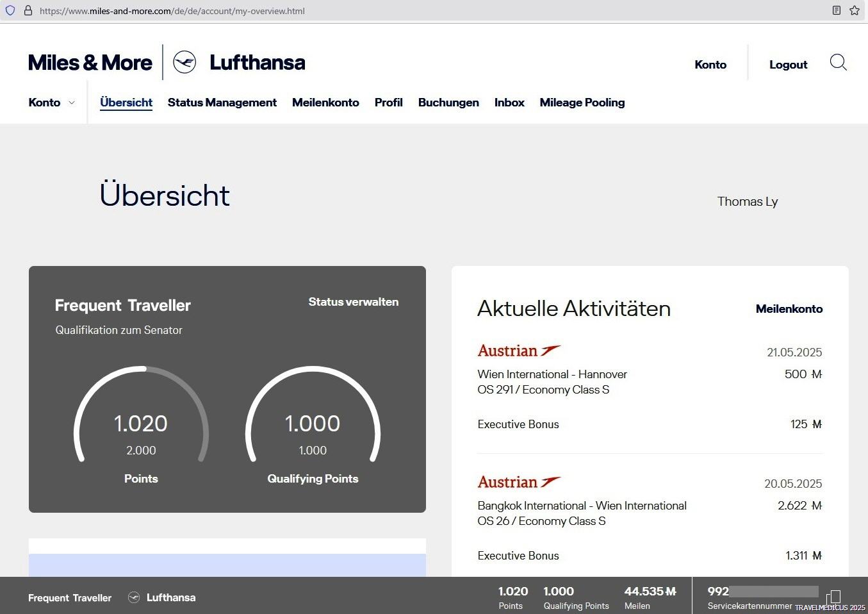Click the Points progress gauge 1.020
Viewport: 868px width, 614px height.
(141, 415)
